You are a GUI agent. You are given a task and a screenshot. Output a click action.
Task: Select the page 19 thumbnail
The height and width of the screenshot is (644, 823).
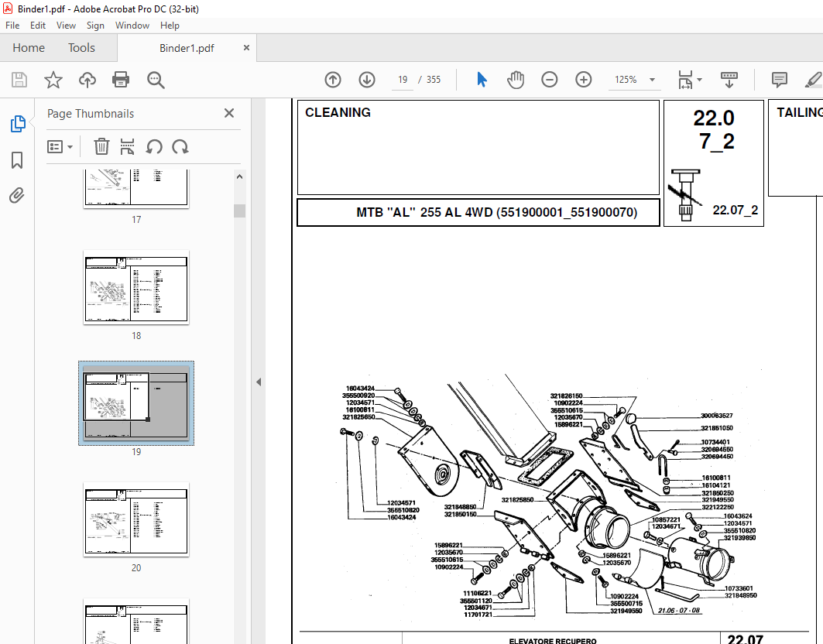[136, 403]
